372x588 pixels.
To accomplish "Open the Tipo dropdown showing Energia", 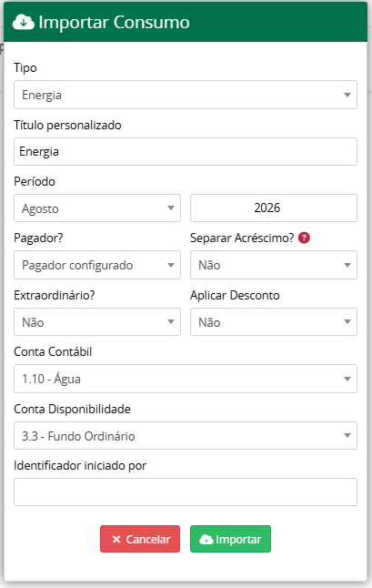I will tap(186, 95).
